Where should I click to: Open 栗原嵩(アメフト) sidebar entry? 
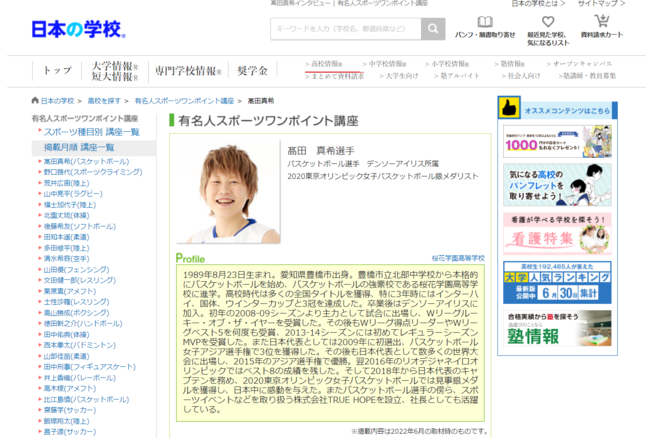click(x=70, y=291)
